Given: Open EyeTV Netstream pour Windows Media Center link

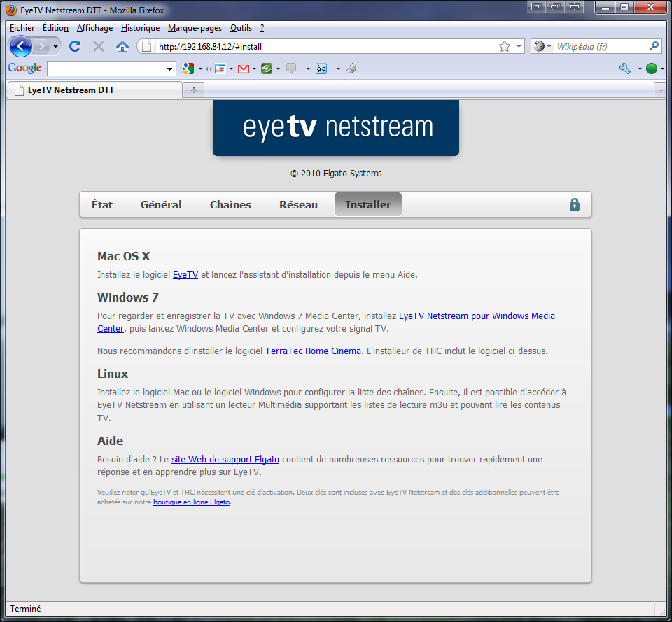Looking at the screenshot, I should (477, 316).
